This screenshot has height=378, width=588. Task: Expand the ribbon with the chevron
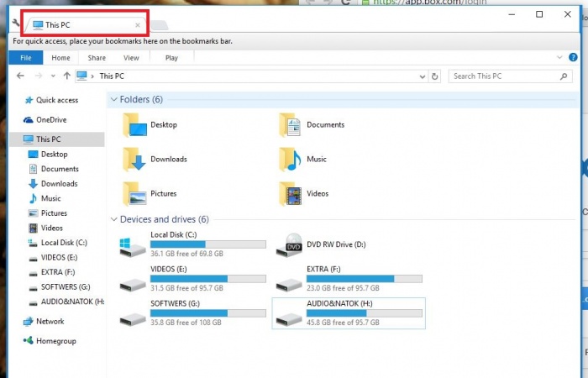click(559, 57)
